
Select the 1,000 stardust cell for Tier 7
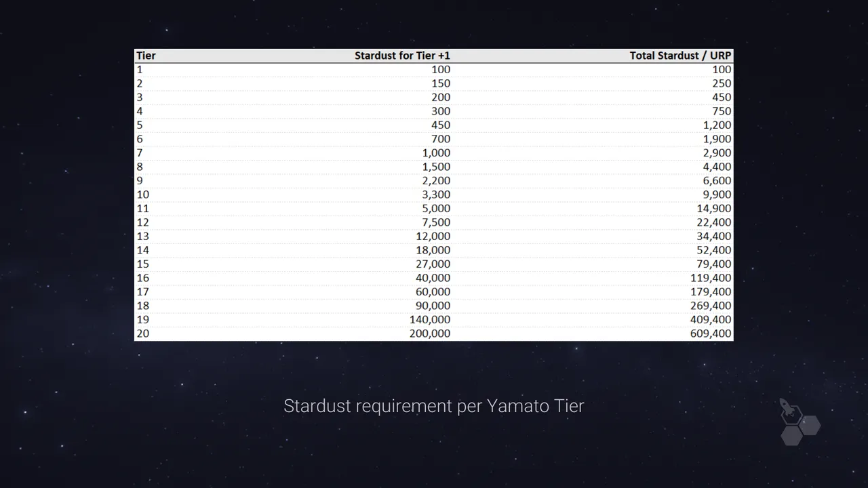tap(436, 152)
